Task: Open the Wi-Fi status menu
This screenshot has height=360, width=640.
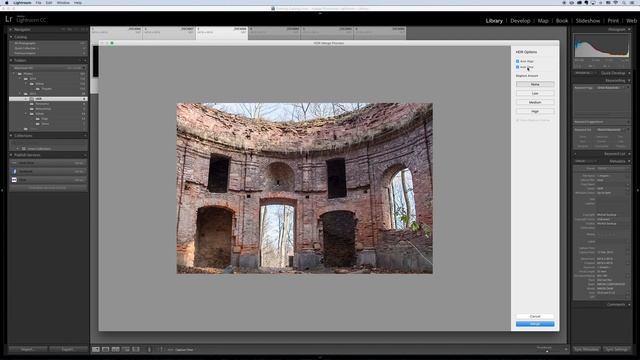Action: coord(616,2)
